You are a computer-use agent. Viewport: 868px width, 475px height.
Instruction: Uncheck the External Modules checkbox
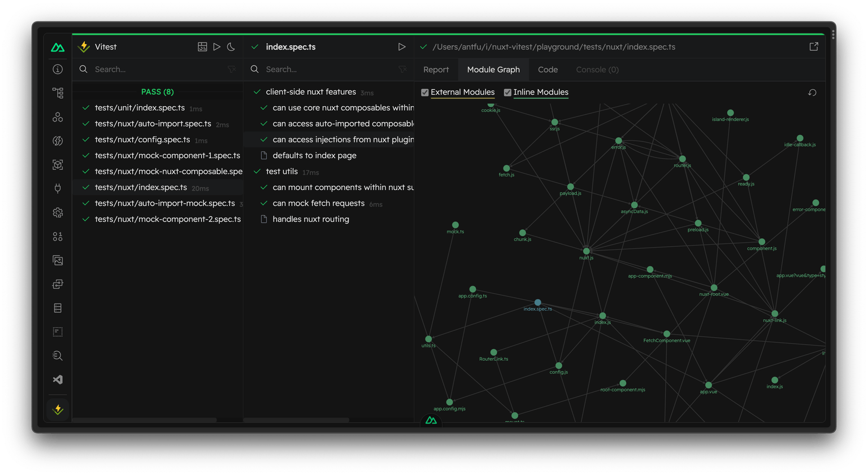[x=425, y=93]
